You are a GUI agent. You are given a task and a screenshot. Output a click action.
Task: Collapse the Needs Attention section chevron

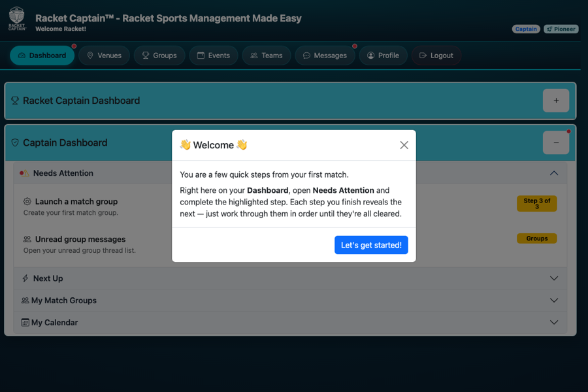(x=554, y=173)
